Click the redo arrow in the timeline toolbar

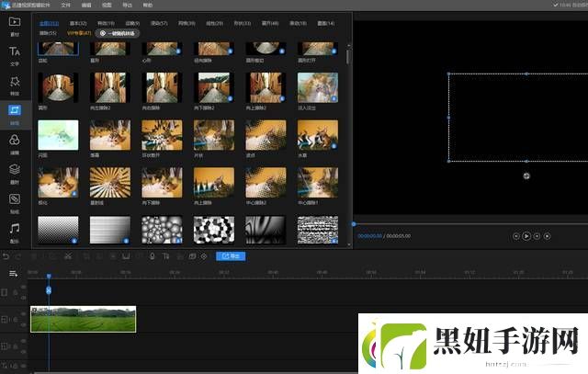pos(18,256)
